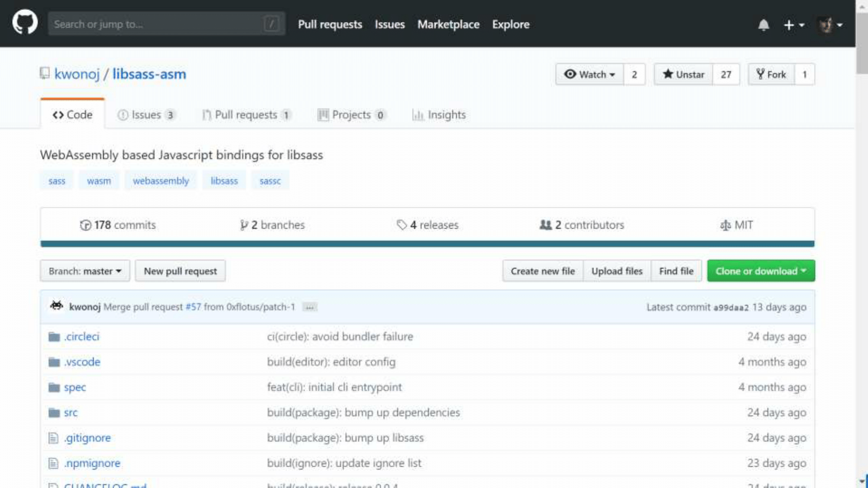
Task: Open pull request #57 link
Action: 193,307
